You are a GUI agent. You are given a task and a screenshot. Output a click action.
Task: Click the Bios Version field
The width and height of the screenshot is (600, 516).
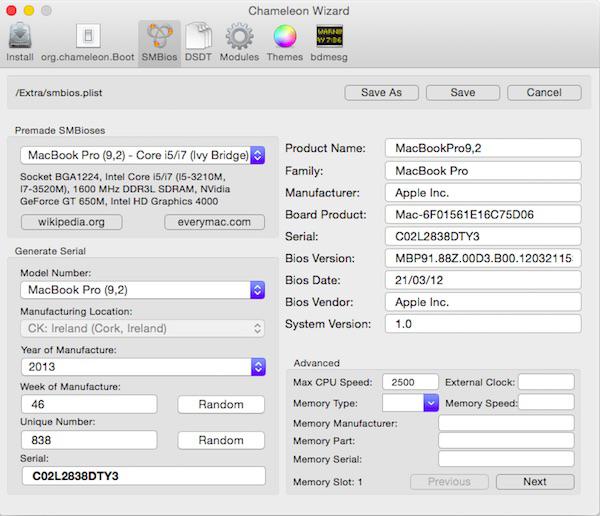point(483,258)
